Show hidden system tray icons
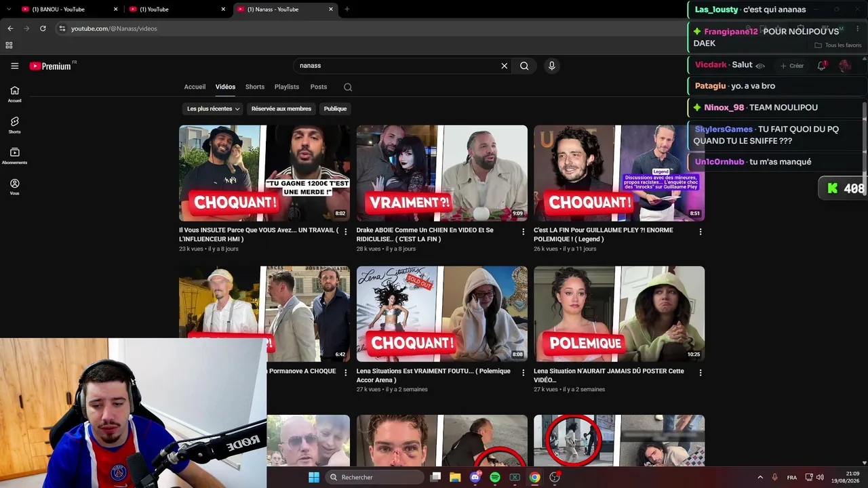This screenshot has width=868, height=488. [x=760, y=477]
